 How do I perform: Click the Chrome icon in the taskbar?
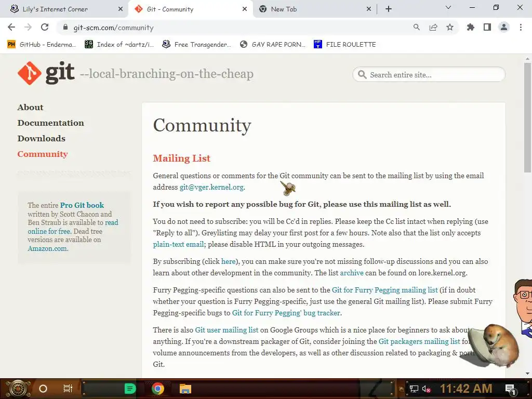pyautogui.click(x=158, y=389)
